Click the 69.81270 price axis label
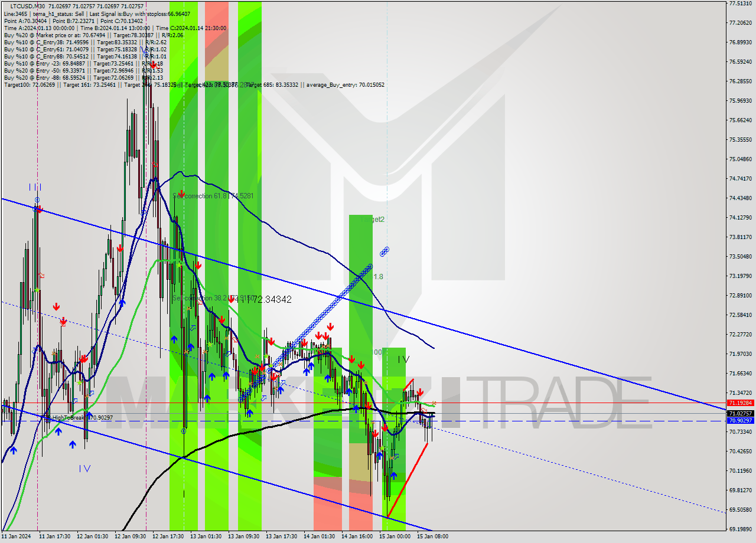 [741, 490]
